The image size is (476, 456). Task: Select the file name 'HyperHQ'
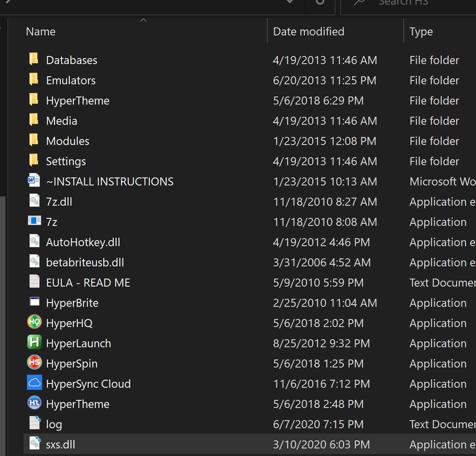[69, 323]
